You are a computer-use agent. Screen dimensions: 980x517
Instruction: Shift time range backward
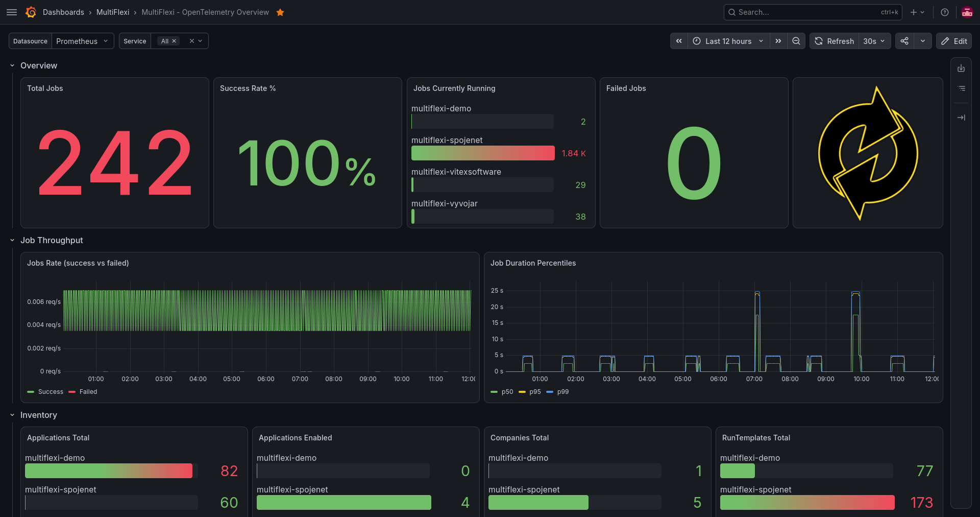point(679,41)
